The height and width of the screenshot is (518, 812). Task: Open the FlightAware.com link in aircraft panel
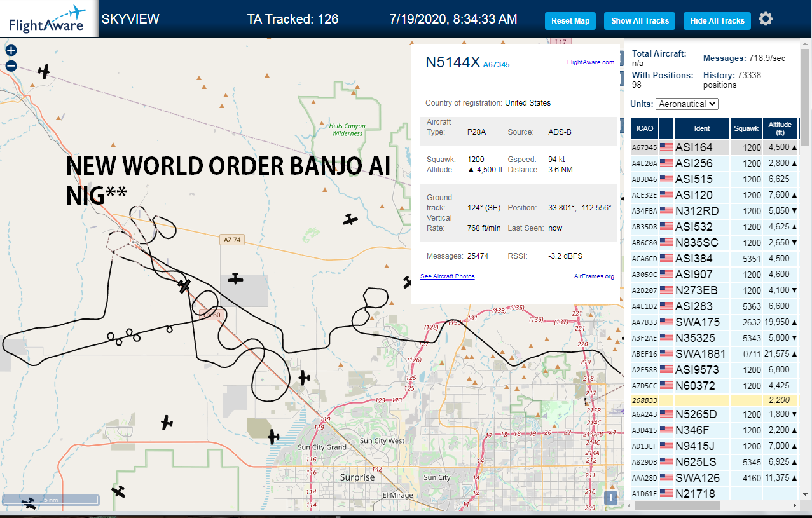[590, 62]
